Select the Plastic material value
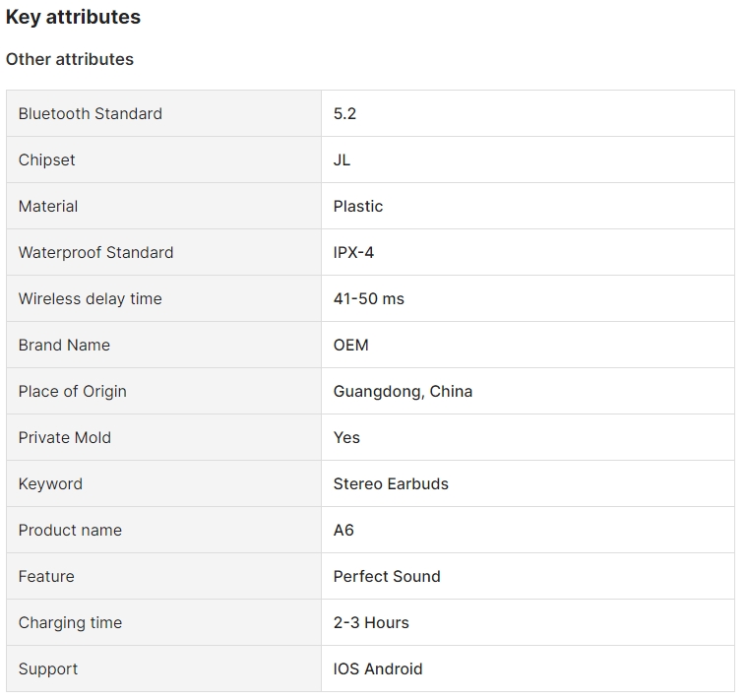747x700 pixels. pos(358,206)
